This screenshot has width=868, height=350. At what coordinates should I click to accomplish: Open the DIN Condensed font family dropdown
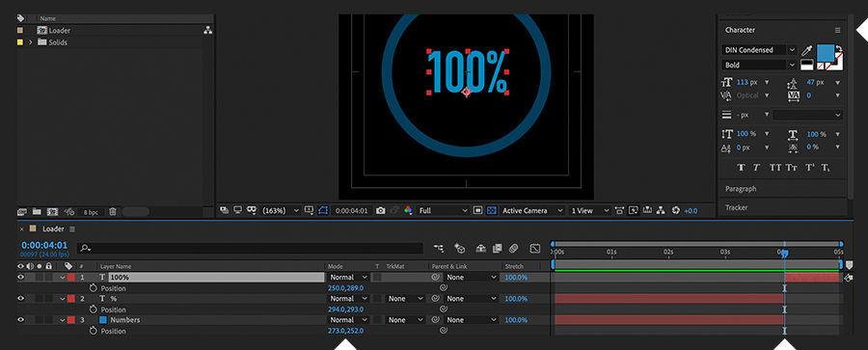[x=759, y=50]
